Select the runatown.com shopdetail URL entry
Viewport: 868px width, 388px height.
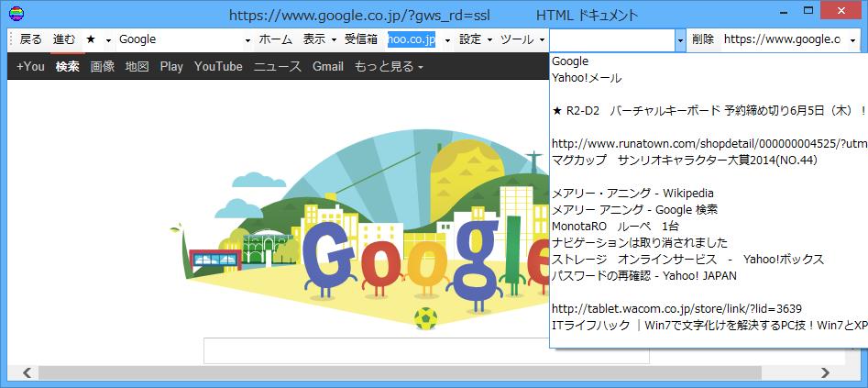point(709,144)
